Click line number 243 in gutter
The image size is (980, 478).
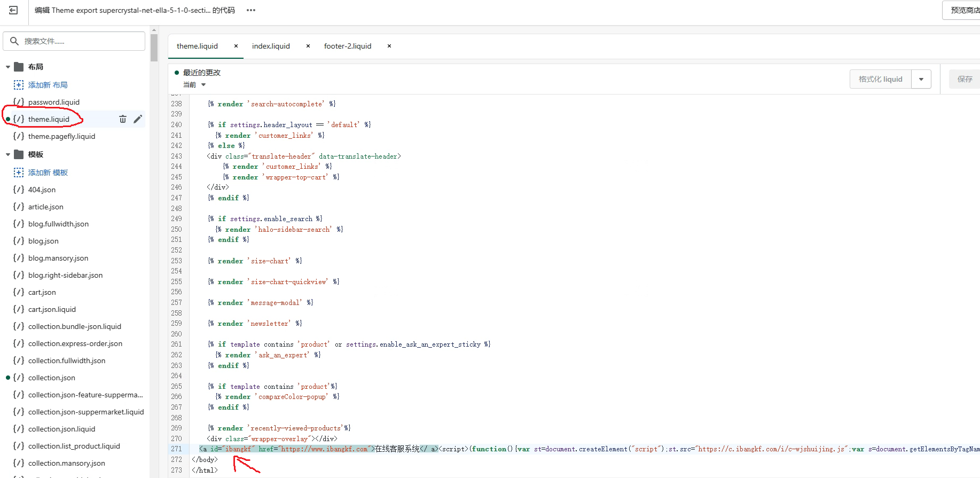click(176, 156)
